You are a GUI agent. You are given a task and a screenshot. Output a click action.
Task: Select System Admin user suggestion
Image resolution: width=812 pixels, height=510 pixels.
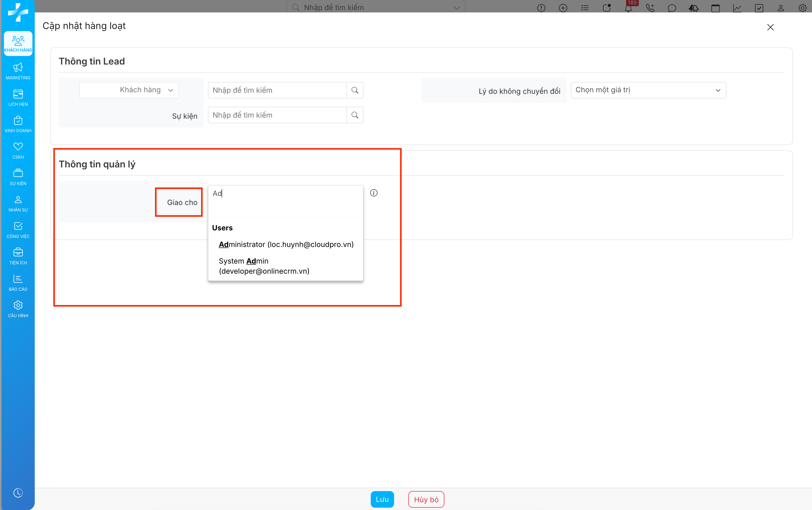[264, 266]
